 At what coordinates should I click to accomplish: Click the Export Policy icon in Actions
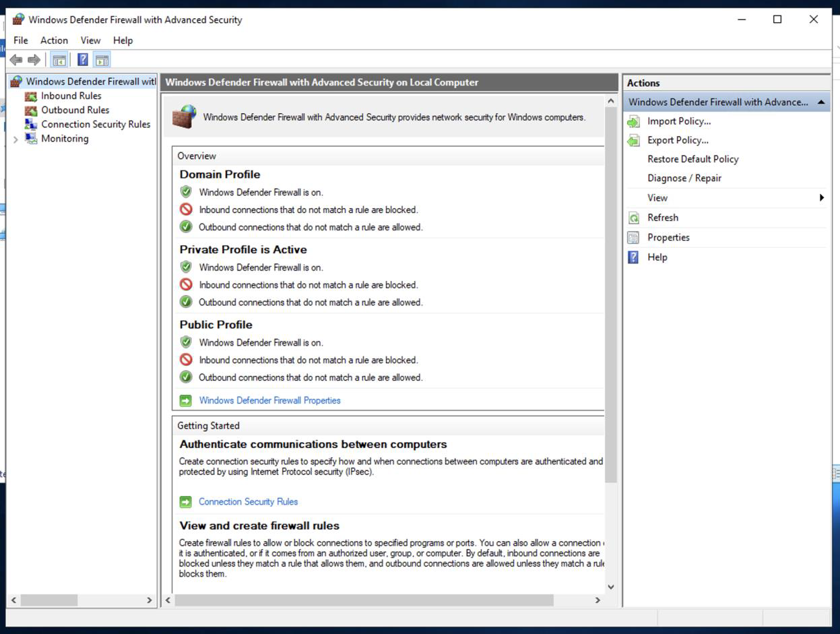click(x=633, y=141)
